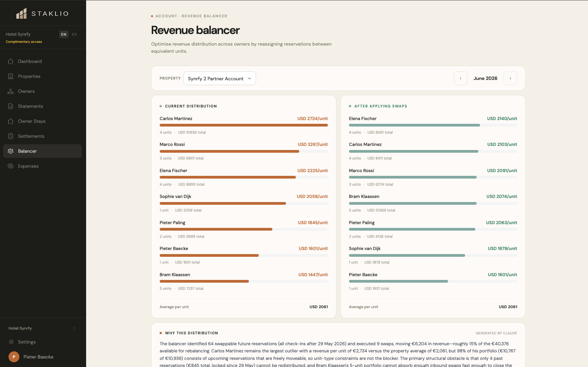Click 'USD 7237 total' text
This screenshot has width=588, height=367.
191,288
